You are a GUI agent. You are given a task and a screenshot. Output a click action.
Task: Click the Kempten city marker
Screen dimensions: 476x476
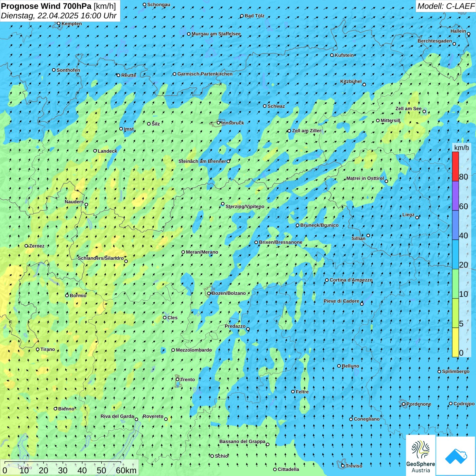pyautogui.click(x=59, y=23)
